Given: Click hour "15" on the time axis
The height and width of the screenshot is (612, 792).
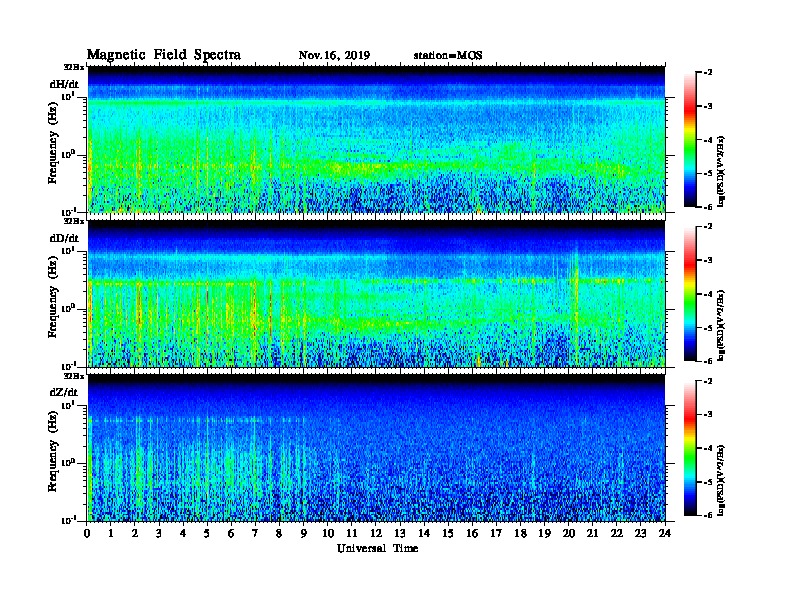Looking at the screenshot, I should pyautogui.click(x=448, y=534).
